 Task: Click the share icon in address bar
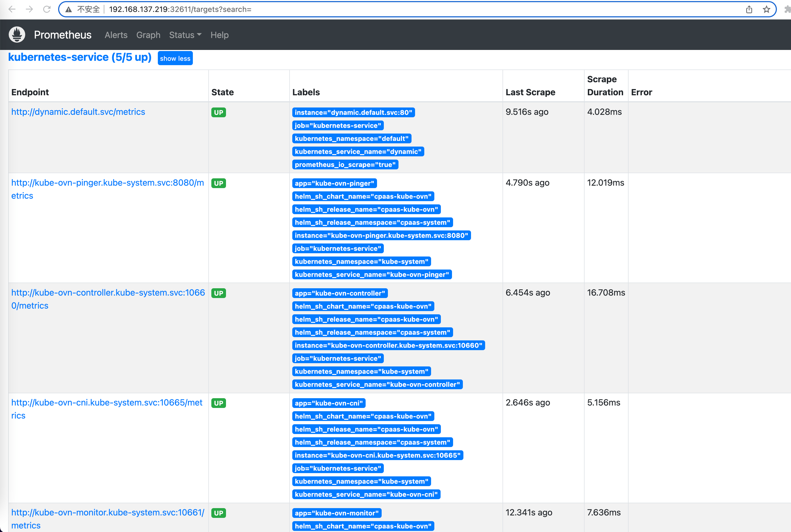click(x=749, y=9)
